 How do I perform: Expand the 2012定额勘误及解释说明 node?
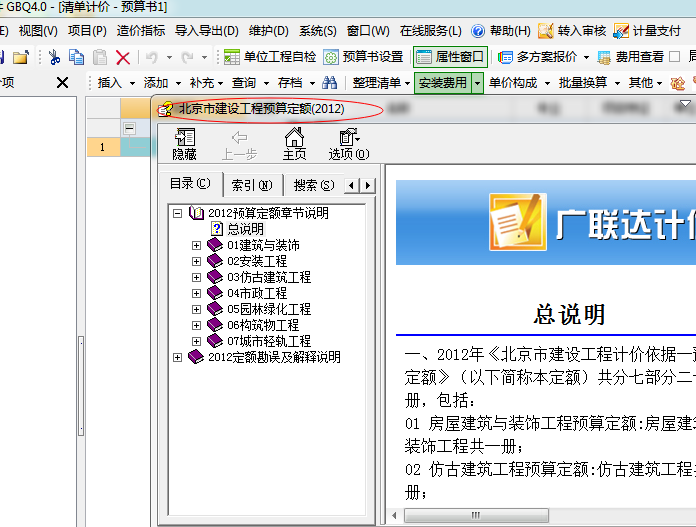pos(178,357)
